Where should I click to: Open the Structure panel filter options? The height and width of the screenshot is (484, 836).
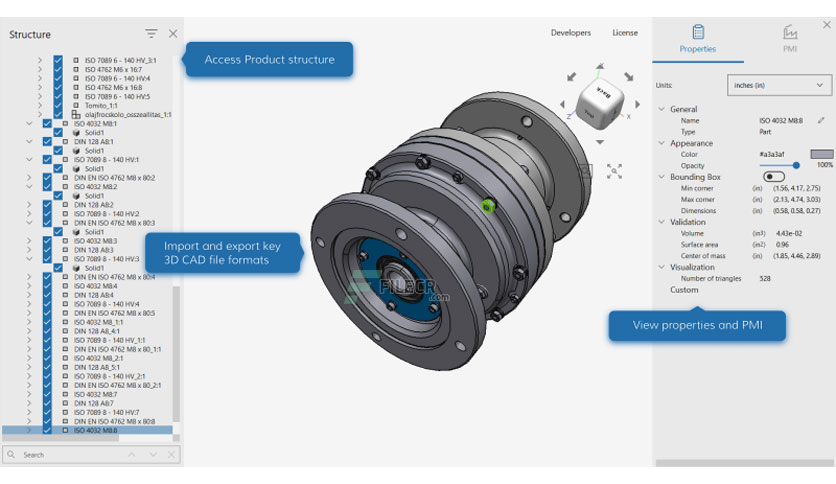151,34
